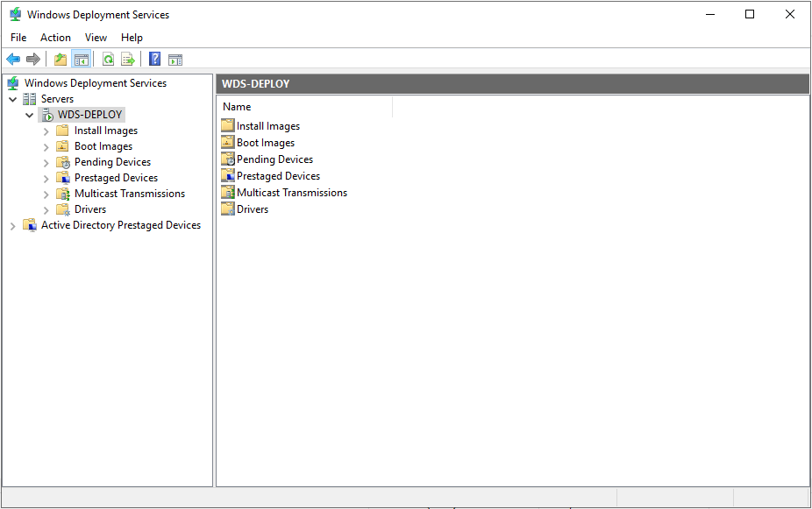812x509 pixels.
Task: Select the Prestaged Devices icon in the tree
Action: [x=62, y=178]
